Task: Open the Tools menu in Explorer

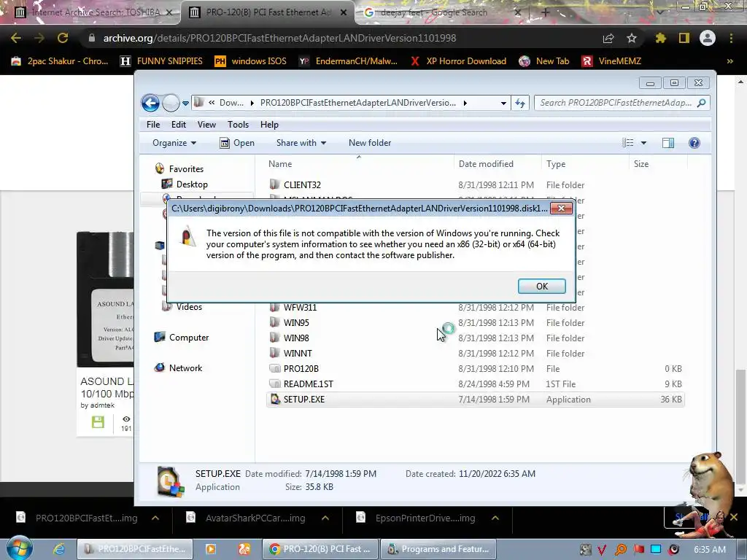Action: click(239, 124)
